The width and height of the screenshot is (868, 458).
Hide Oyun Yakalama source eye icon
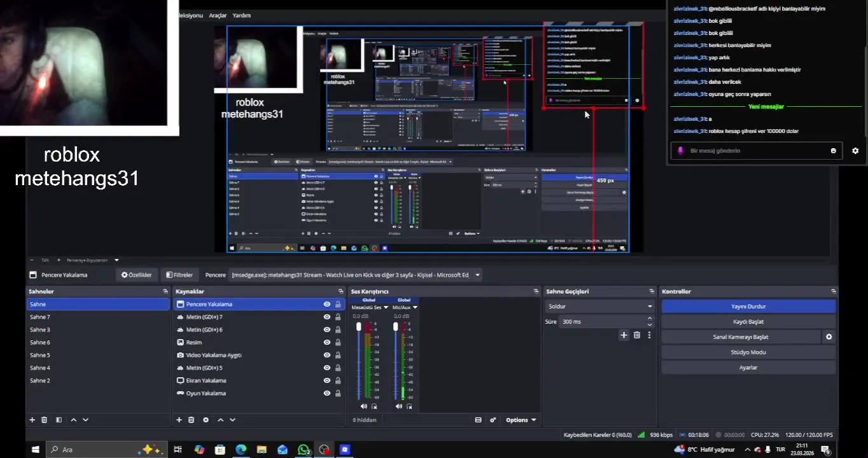coord(326,394)
